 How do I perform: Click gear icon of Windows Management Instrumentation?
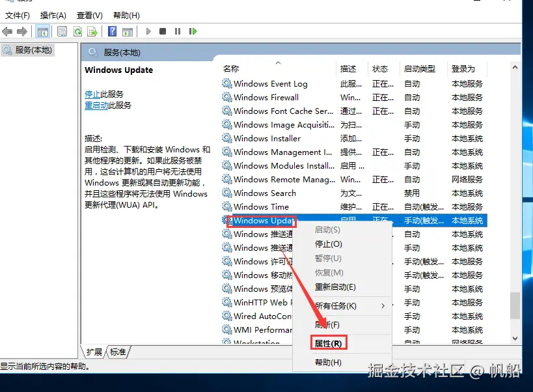point(226,152)
